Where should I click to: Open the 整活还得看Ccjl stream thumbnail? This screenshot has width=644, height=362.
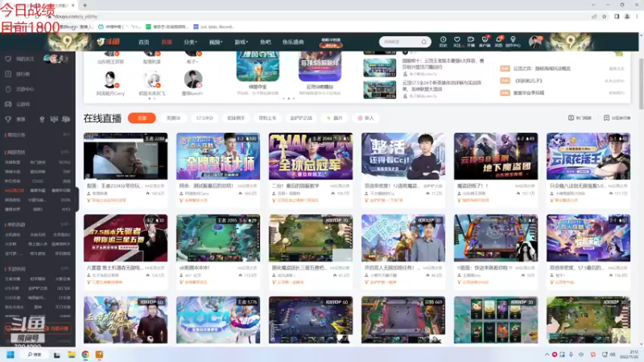pos(403,156)
